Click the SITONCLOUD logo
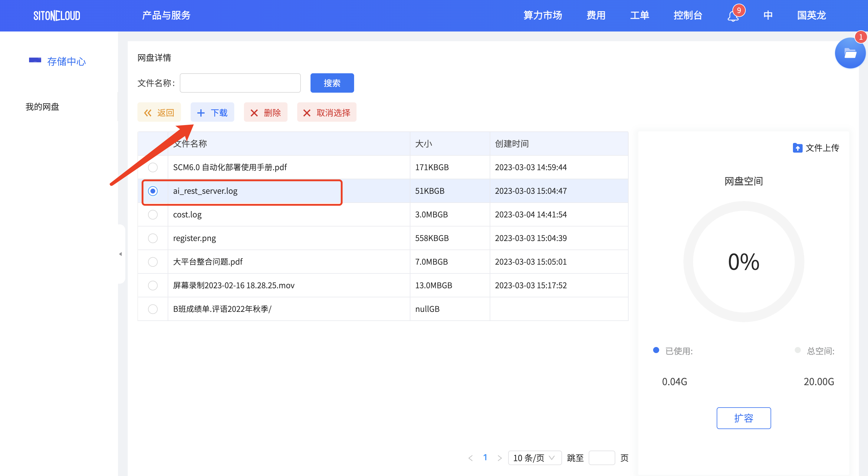The image size is (868, 476). click(57, 15)
